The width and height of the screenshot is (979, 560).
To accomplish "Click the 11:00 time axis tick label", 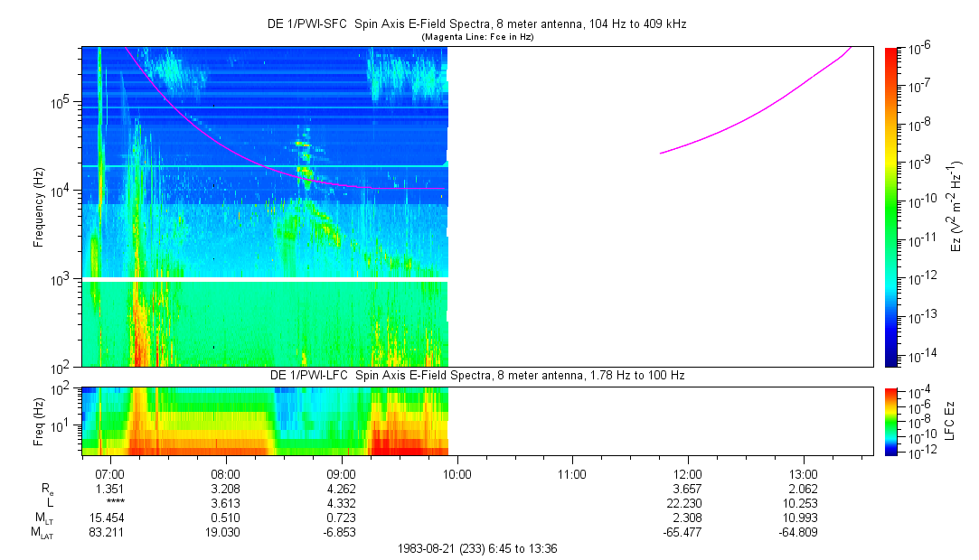I will tap(572, 473).
